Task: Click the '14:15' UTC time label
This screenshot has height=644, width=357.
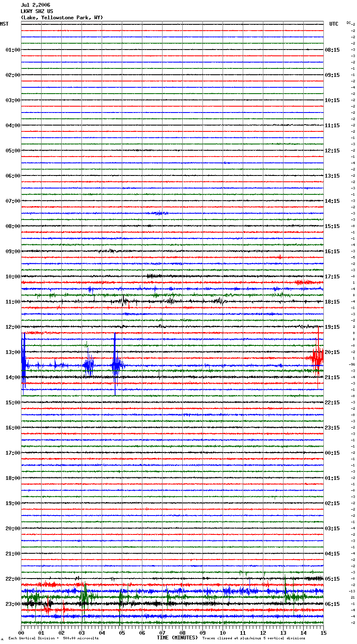Action: [x=332, y=201]
